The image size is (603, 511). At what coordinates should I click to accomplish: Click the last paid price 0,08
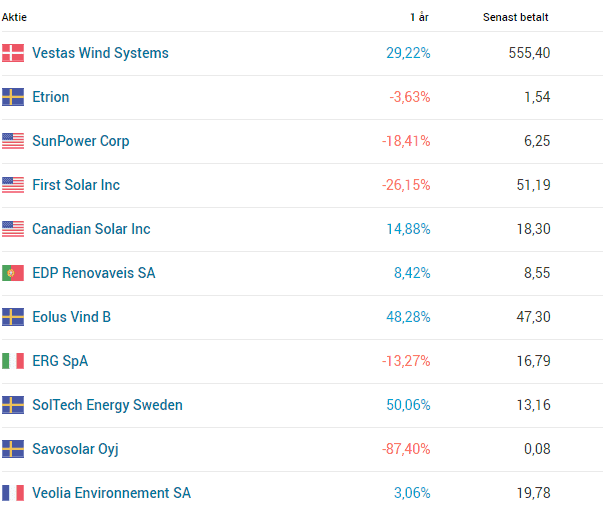(537, 449)
